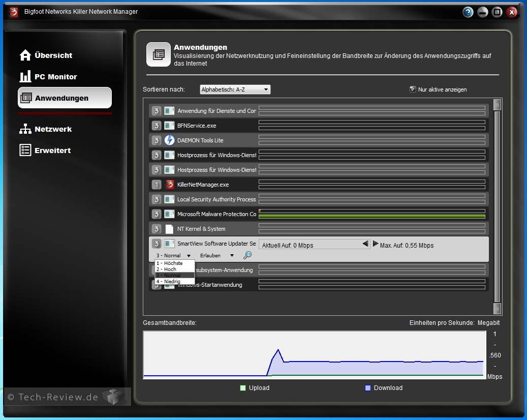The width and height of the screenshot is (527, 420).
Task: Open the Netzwerk section in sidebar
Action: click(x=46, y=129)
